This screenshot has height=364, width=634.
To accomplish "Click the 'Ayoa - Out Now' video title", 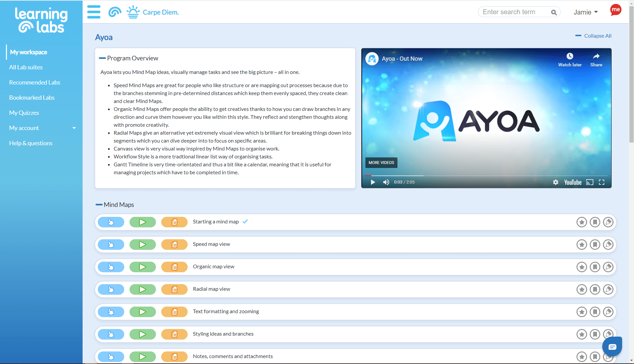I will [x=402, y=59].
